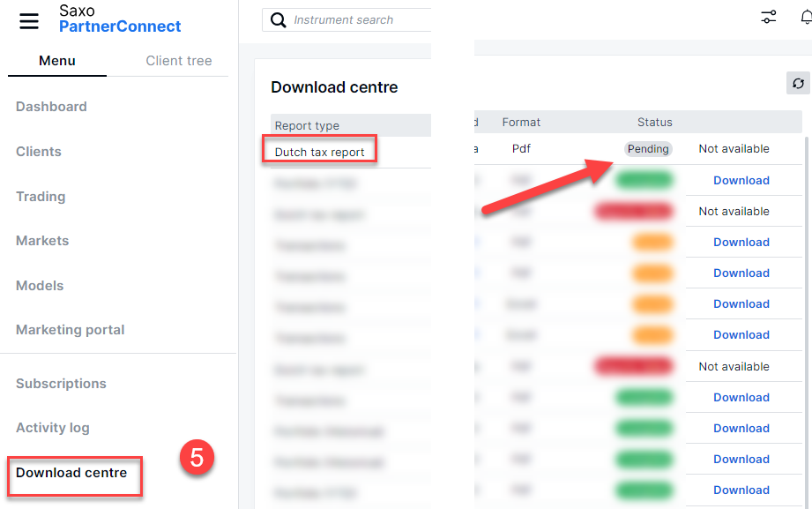Select the Menu tab
The image size is (812, 509).
pos(57,61)
